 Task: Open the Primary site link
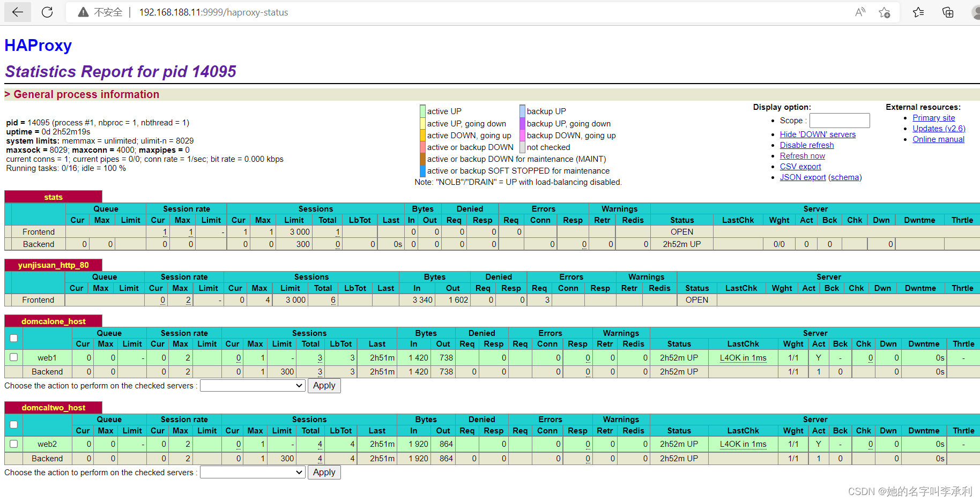pyautogui.click(x=934, y=118)
